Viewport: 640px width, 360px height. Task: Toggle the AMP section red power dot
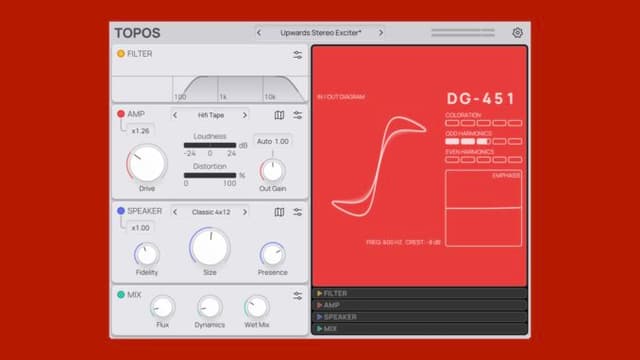pos(121,114)
